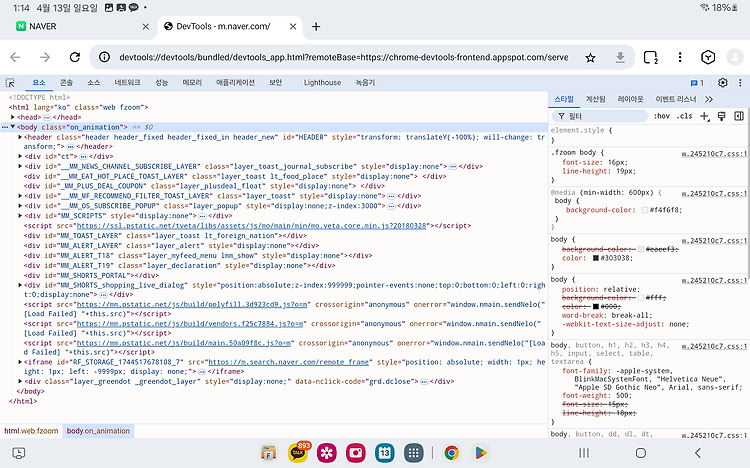This screenshot has width=750, height=468.
Task: Open the pink flower gallery app
Action: pyautogui.click(x=327, y=453)
